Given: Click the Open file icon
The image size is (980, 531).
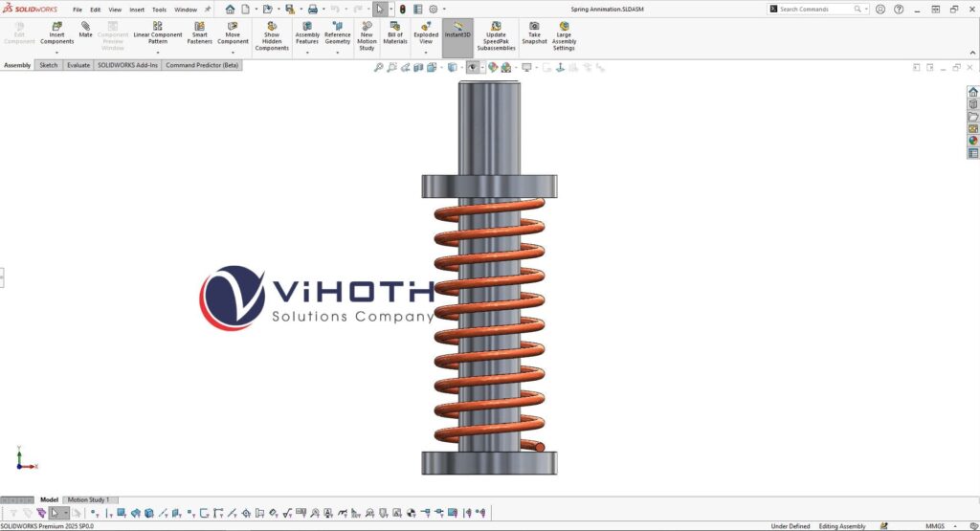Looking at the screenshot, I should point(268,10).
